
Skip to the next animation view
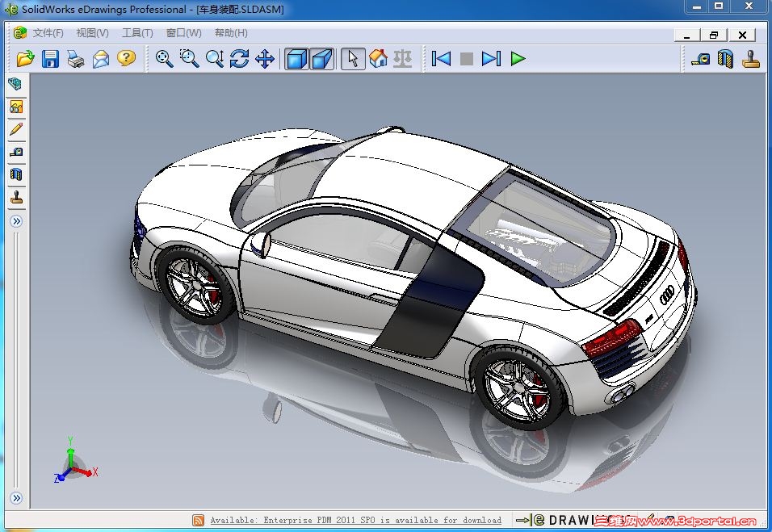[x=491, y=59]
